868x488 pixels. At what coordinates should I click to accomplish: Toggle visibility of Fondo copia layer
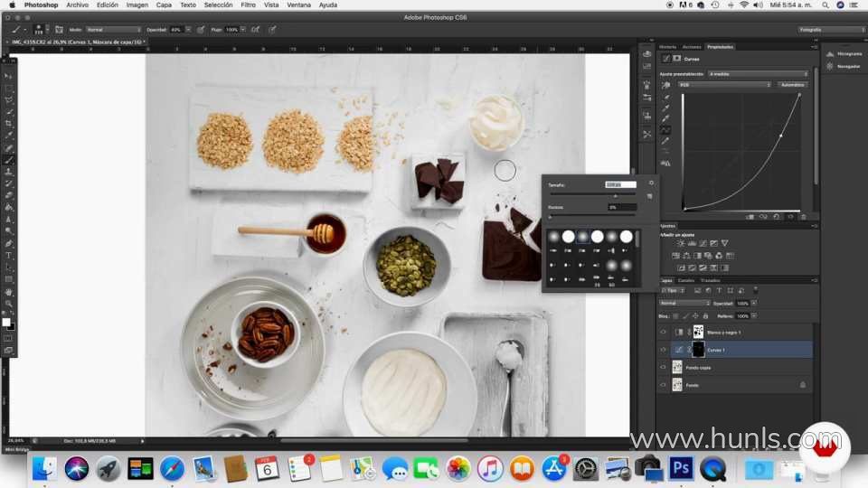663,368
